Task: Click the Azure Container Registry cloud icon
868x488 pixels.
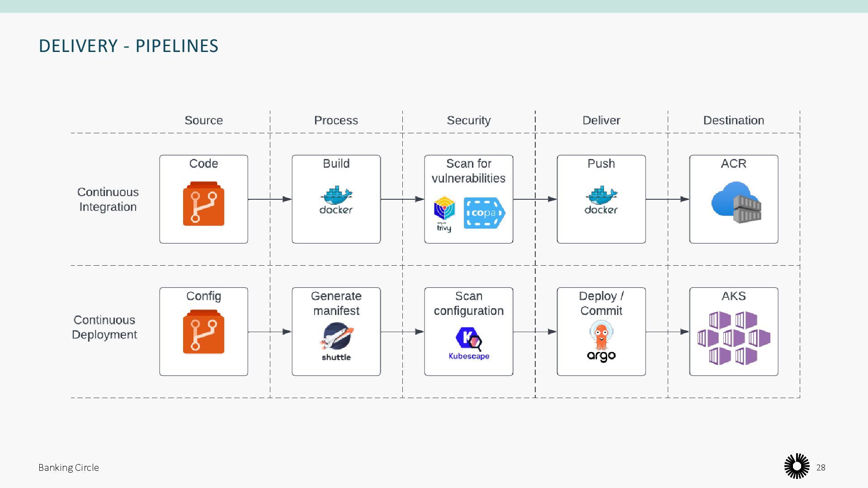Action: [x=736, y=202]
